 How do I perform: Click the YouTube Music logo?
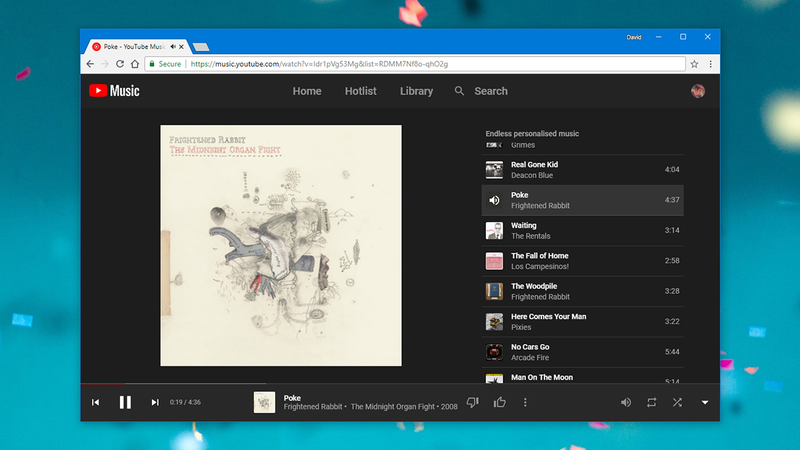click(114, 91)
